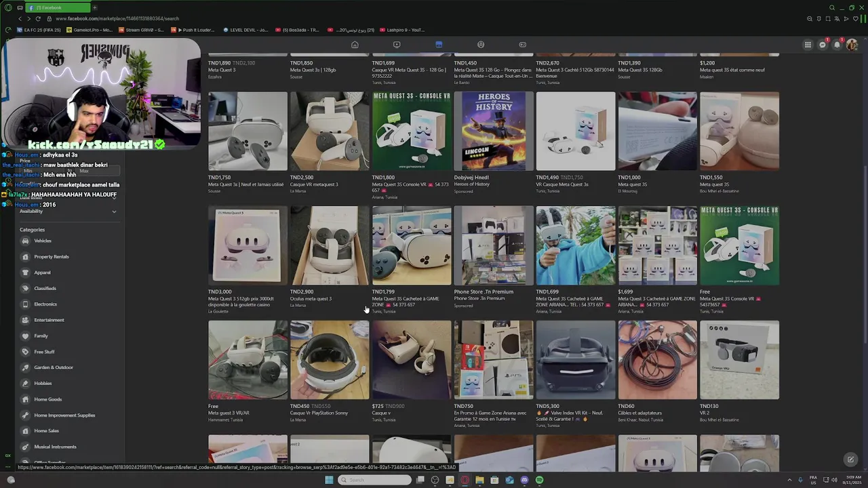The image size is (868, 488).
Task: Open Spotify from the taskbar
Action: [539, 480]
